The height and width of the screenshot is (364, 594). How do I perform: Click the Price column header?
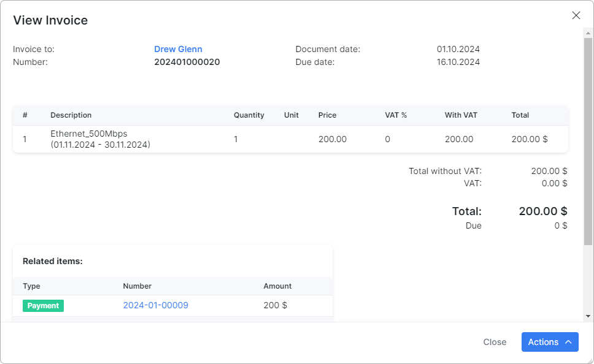point(327,115)
